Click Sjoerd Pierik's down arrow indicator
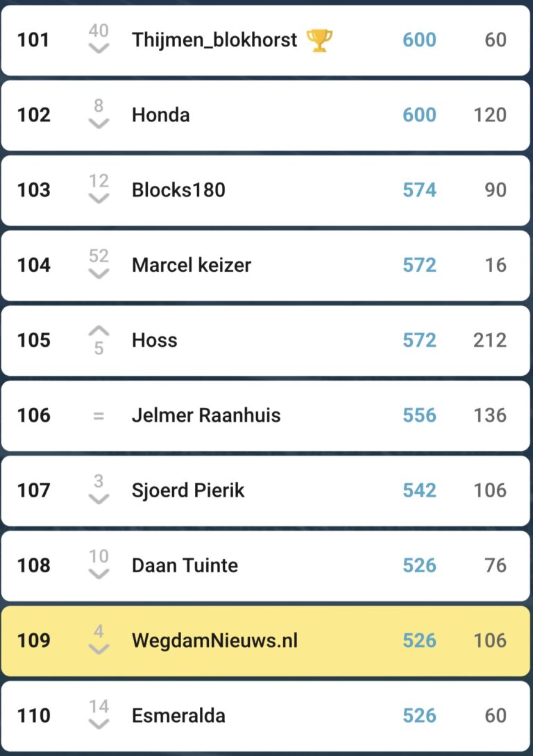The image size is (533, 756). click(x=99, y=499)
